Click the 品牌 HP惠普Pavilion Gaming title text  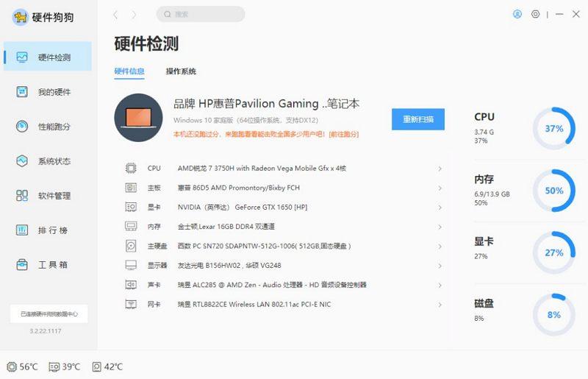click(x=266, y=104)
